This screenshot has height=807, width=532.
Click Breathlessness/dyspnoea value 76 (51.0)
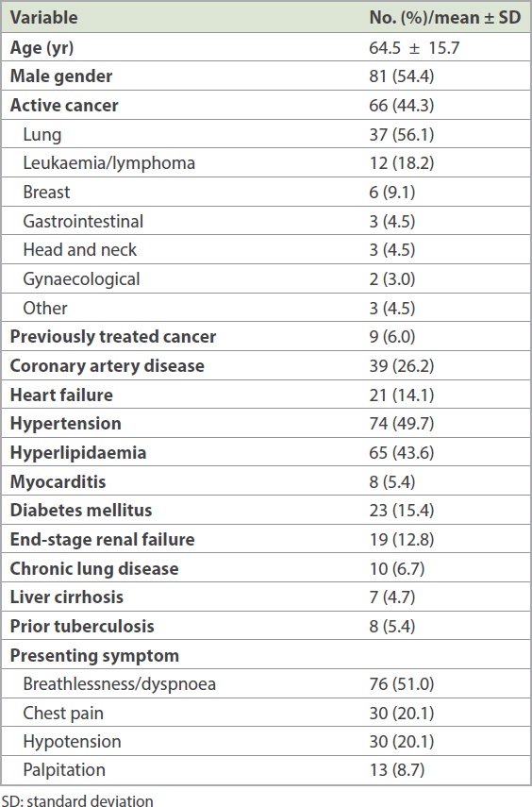tap(401, 684)
